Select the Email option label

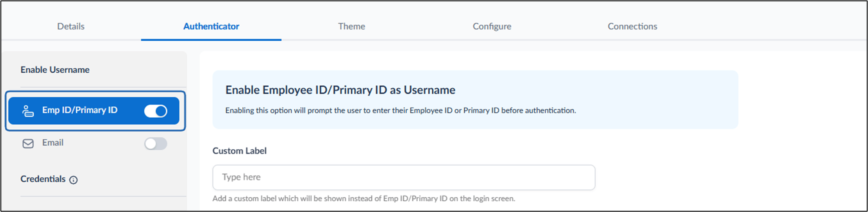tap(53, 143)
